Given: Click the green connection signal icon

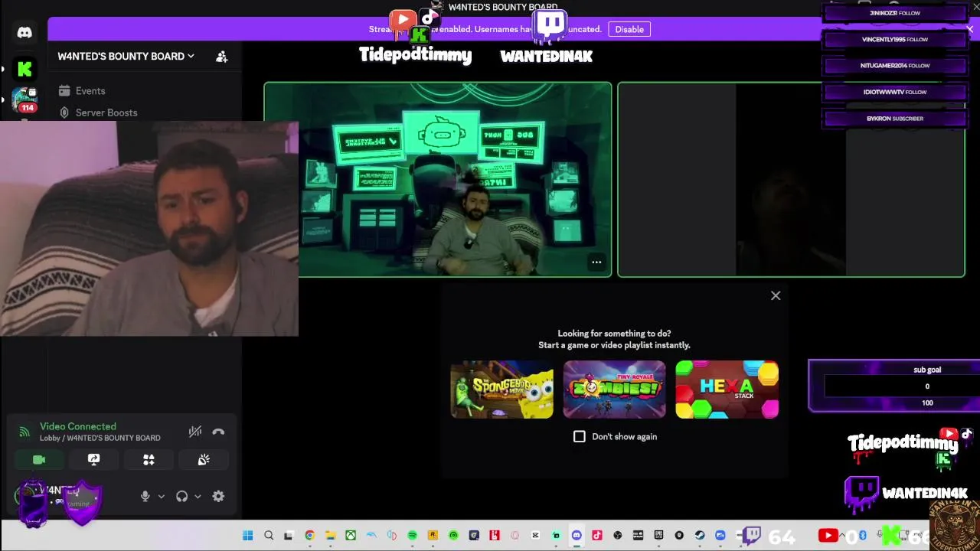Looking at the screenshot, I should [24, 432].
